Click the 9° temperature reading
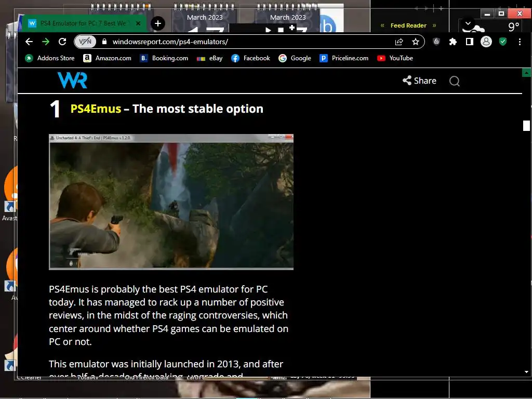 [514, 26]
